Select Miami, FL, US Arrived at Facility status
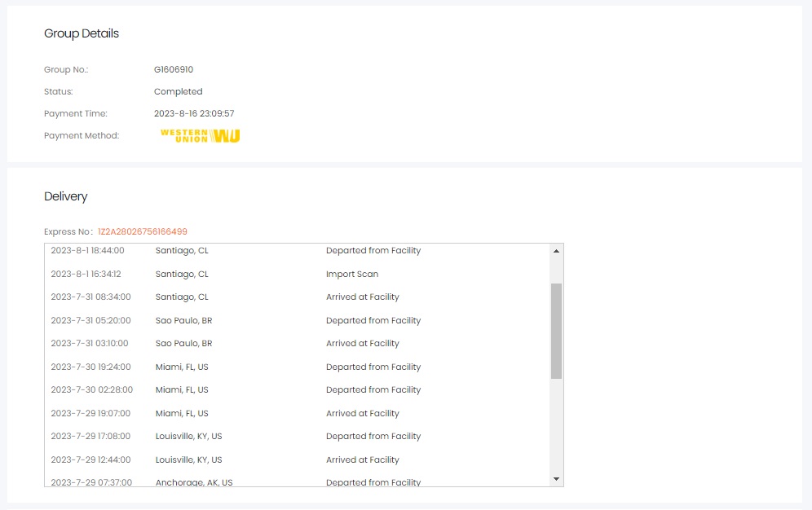The height and width of the screenshot is (510, 812). coord(362,414)
